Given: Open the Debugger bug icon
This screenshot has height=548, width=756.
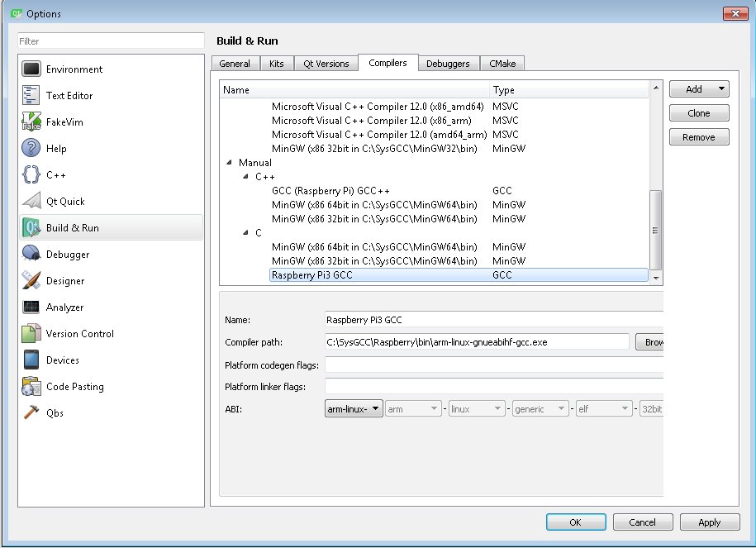Looking at the screenshot, I should 31,255.
